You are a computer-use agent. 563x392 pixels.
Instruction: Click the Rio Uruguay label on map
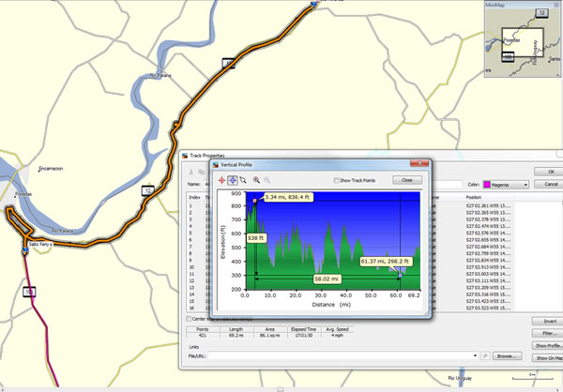(460, 378)
